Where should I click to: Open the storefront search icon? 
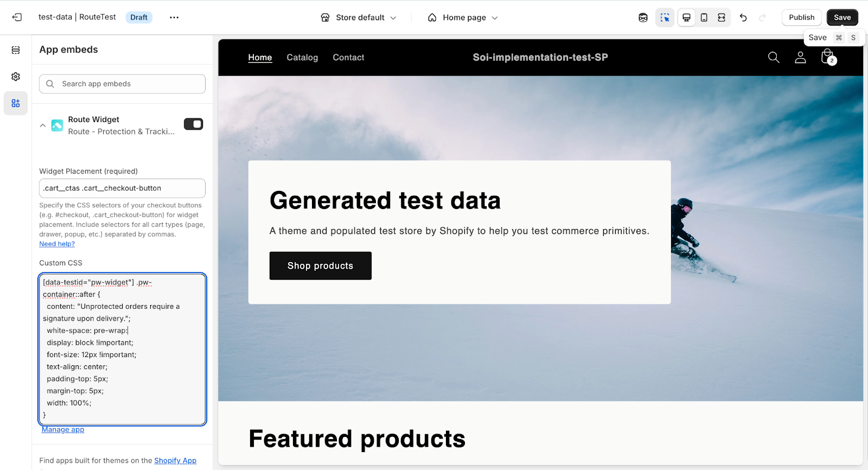[774, 58]
